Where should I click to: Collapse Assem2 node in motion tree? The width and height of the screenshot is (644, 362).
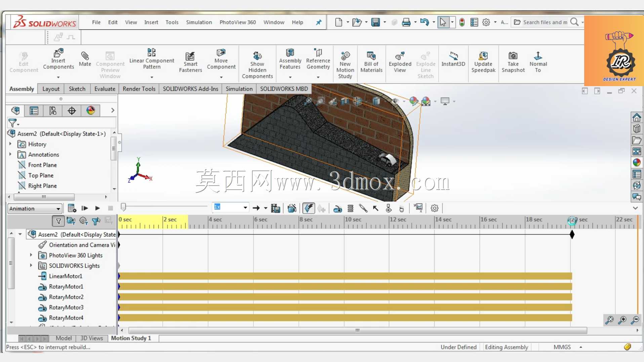[x=20, y=234]
